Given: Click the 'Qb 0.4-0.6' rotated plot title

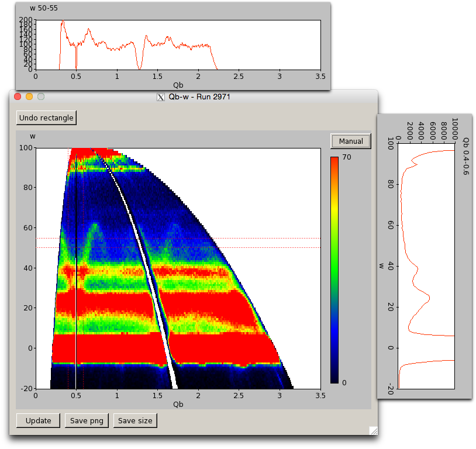Looking at the screenshot, I should coord(466,156).
